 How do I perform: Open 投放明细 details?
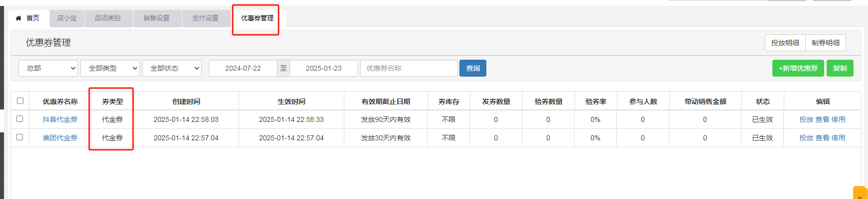(x=785, y=43)
